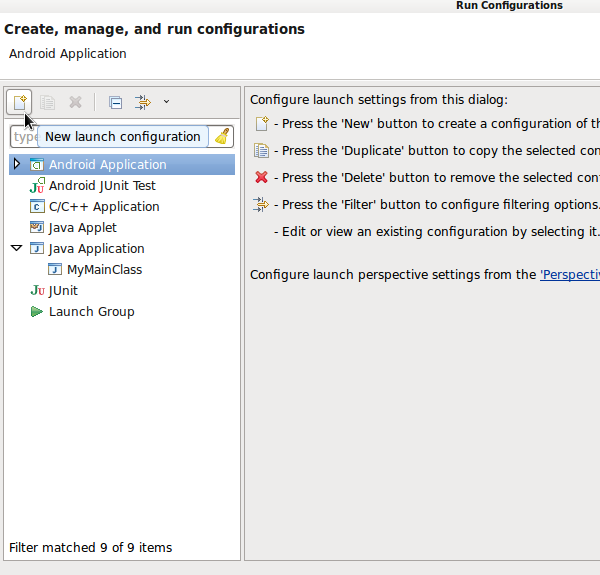Select C/C++ Application configuration type
Viewport: 600px width, 575px height.
tap(104, 206)
